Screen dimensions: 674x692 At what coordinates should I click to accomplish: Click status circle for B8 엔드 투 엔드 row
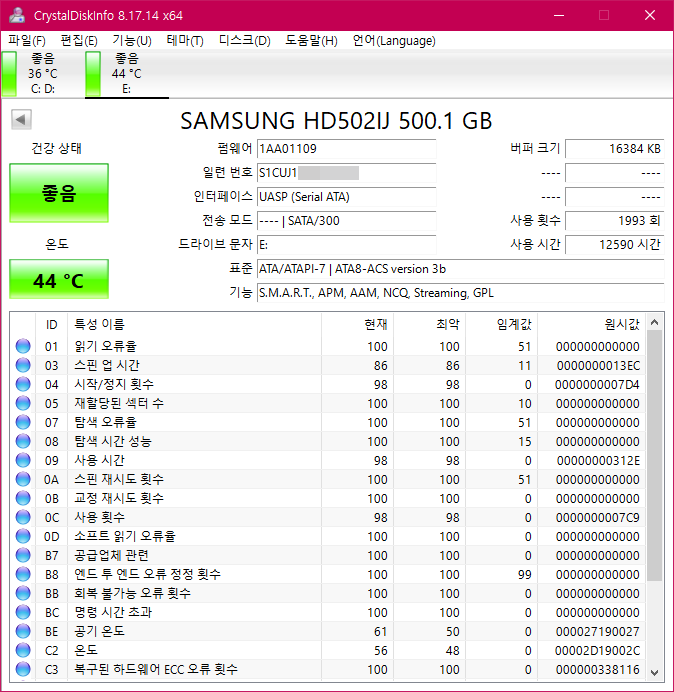coord(23,574)
